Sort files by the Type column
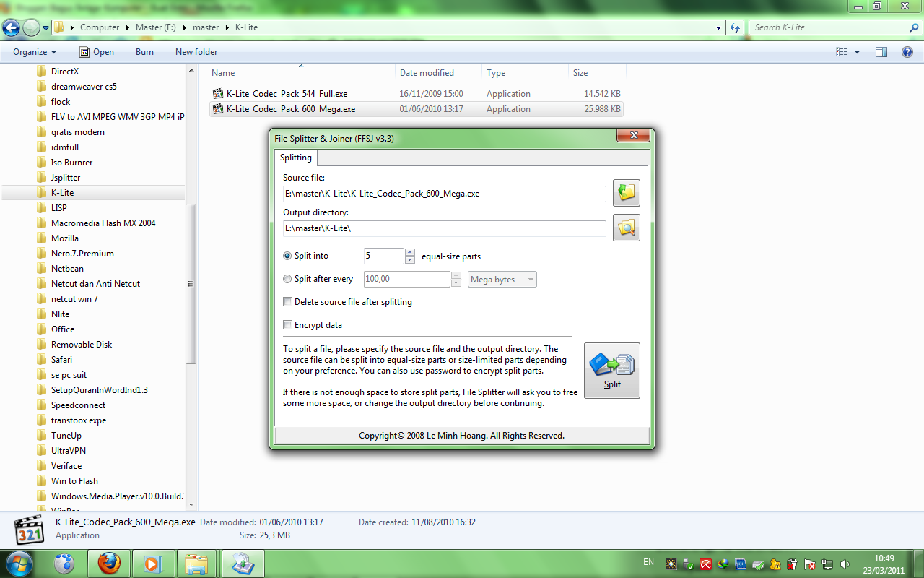924x578 pixels. point(525,73)
